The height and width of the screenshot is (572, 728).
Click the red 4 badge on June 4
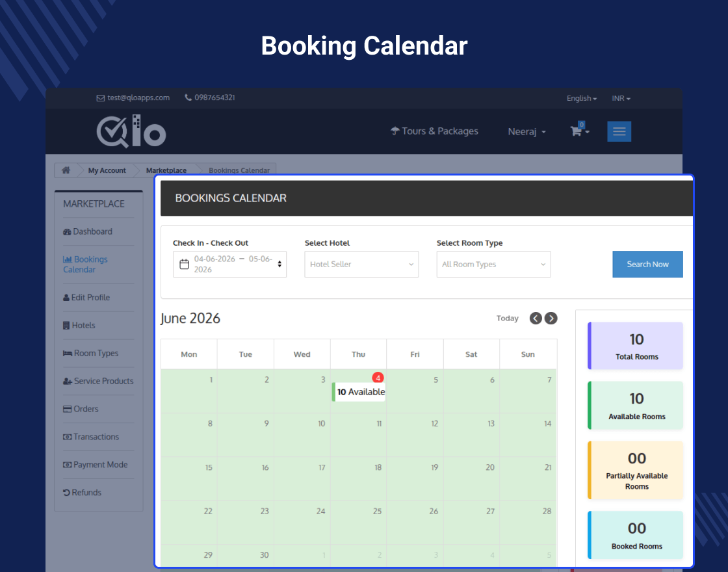[378, 378]
